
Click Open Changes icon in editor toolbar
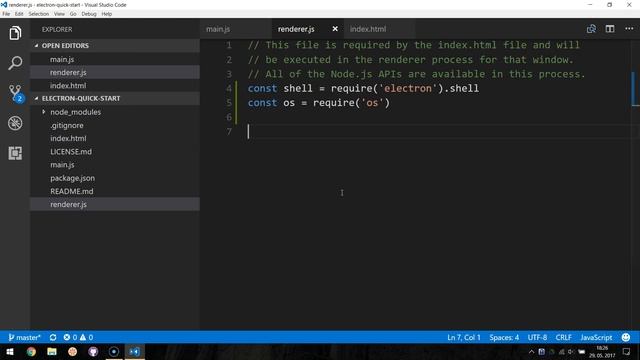click(x=591, y=29)
